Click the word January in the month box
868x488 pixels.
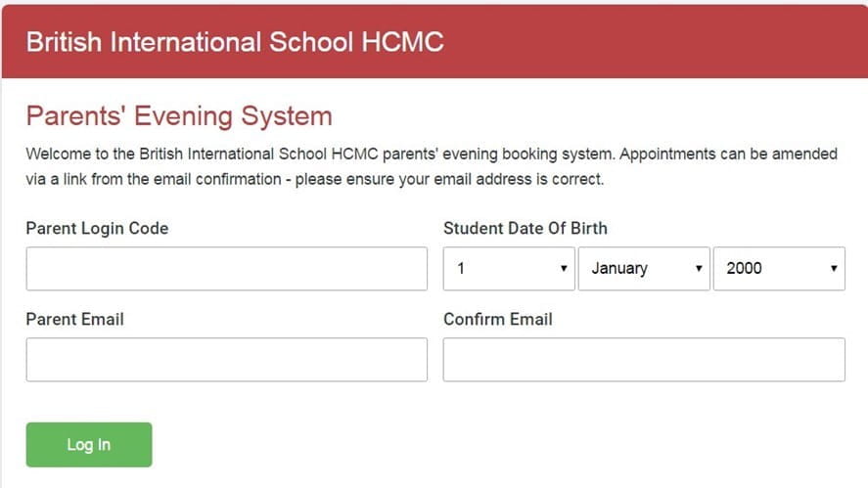click(619, 269)
